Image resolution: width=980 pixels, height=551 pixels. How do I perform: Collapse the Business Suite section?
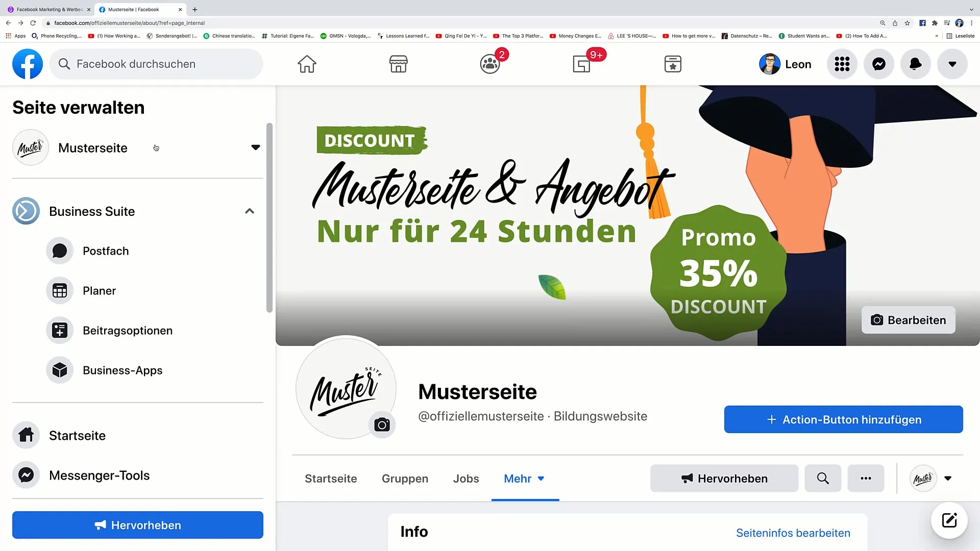point(249,211)
